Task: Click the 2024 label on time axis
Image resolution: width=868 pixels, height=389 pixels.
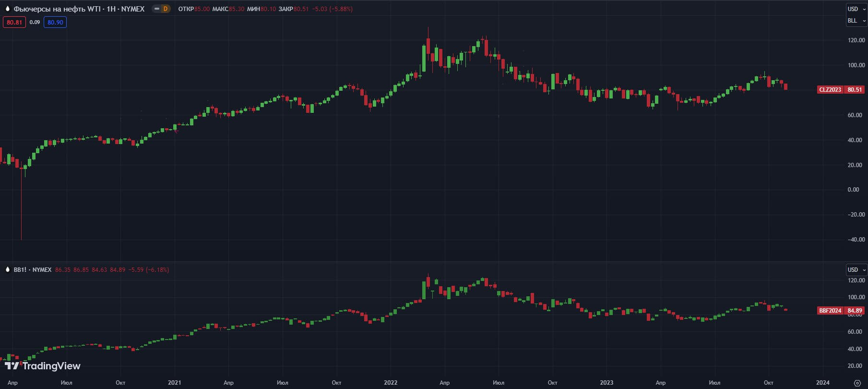Action: click(x=823, y=383)
